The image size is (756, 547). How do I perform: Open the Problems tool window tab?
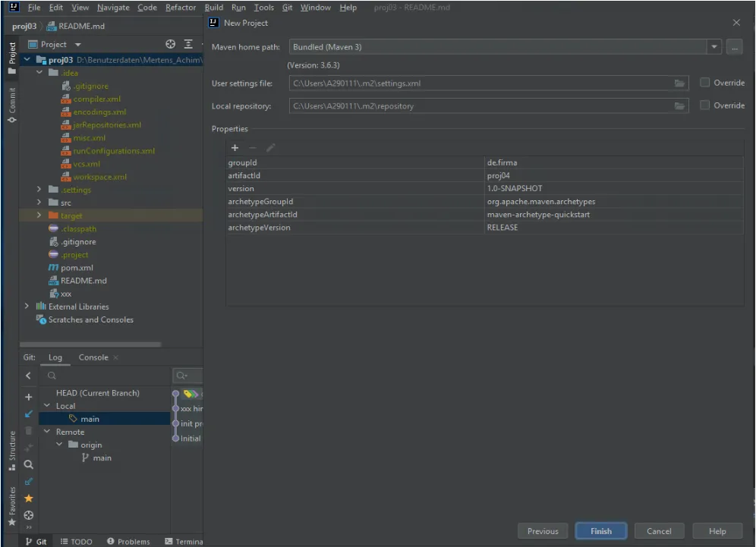click(x=128, y=542)
